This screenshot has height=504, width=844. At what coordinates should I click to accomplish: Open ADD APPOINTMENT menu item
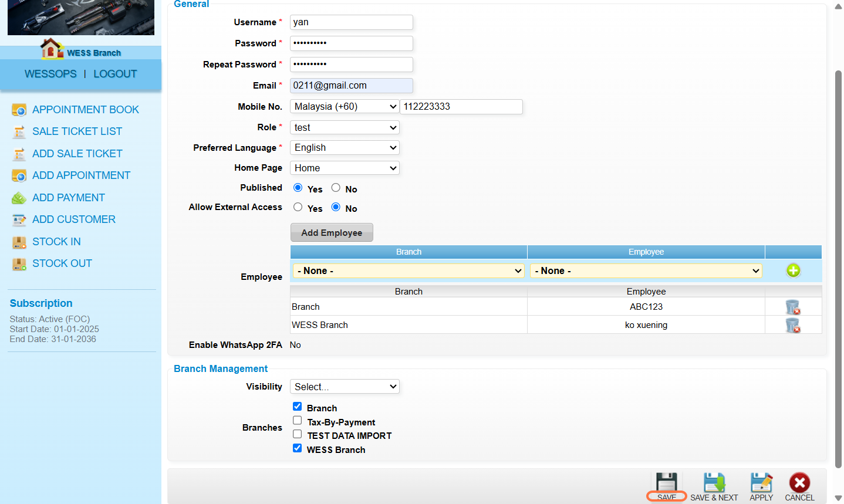click(x=81, y=175)
